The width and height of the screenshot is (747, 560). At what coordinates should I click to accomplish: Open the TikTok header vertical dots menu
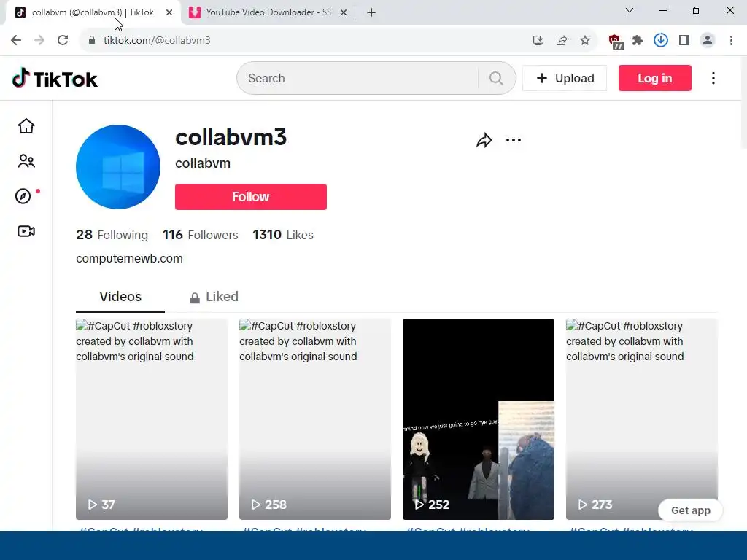coord(713,78)
